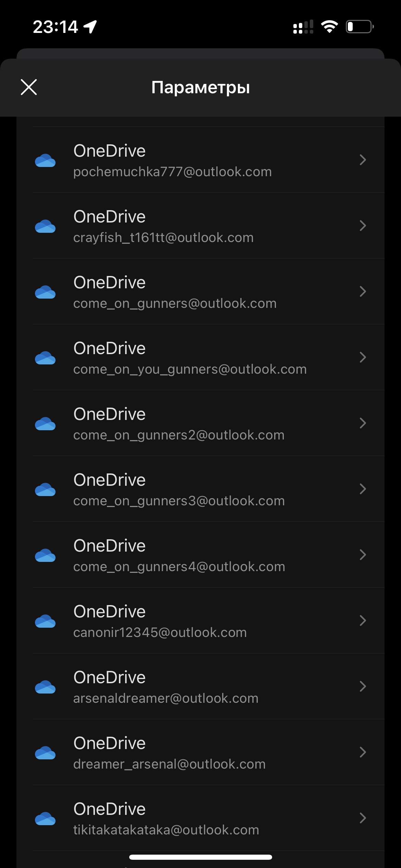The height and width of the screenshot is (868, 401).
Task: Select the email text crayfish_t161tt@outlook.com
Action: (163, 238)
